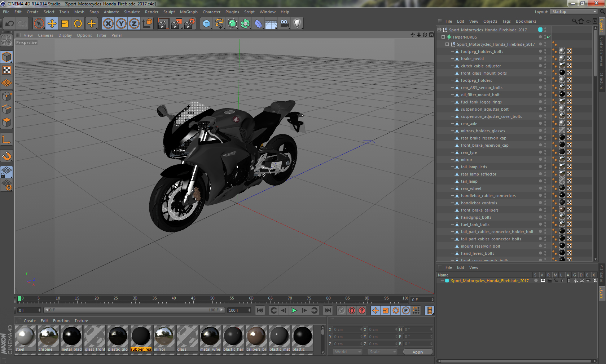Toggle Y axis lock
Viewport: 606px width, 364px height.
tap(121, 24)
